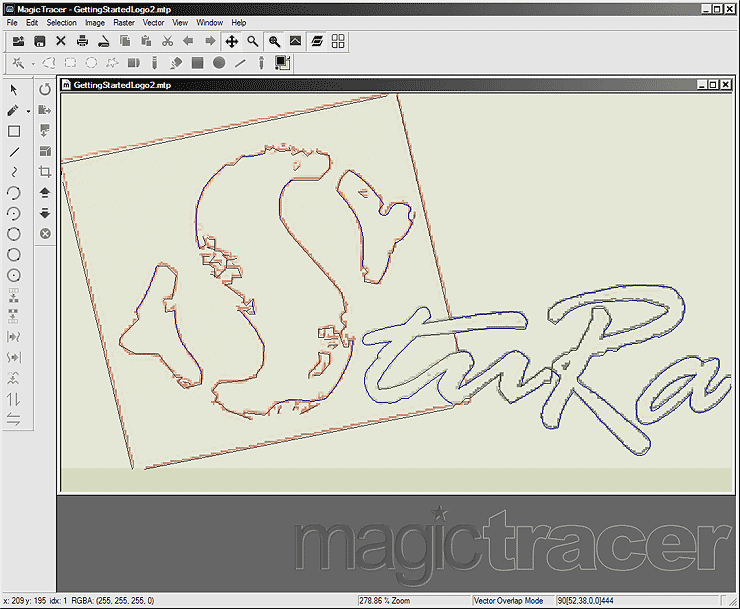Click the zoom-in magnifier with plus

click(274, 42)
